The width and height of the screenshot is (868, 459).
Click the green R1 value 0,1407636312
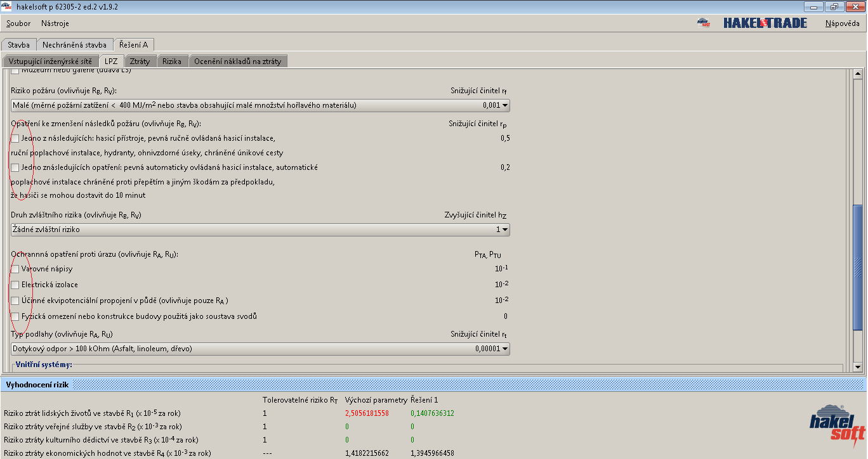(x=432, y=413)
